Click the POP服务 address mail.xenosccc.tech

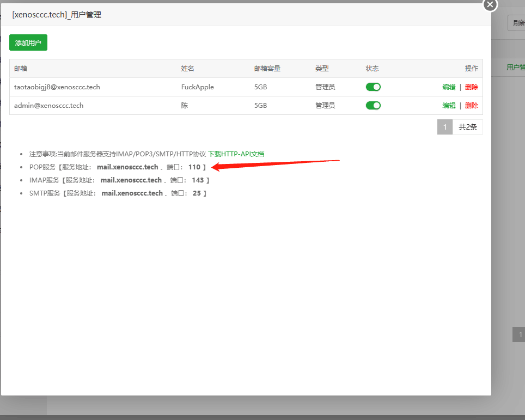[x=127, y=167]
